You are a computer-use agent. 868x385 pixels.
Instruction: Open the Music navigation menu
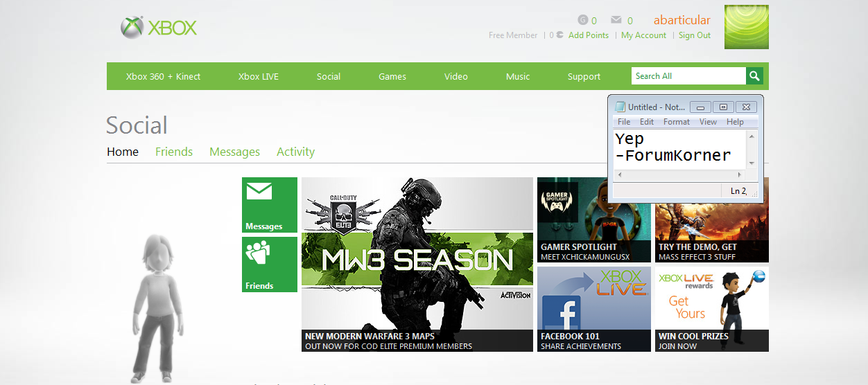(x=518, y=76)
